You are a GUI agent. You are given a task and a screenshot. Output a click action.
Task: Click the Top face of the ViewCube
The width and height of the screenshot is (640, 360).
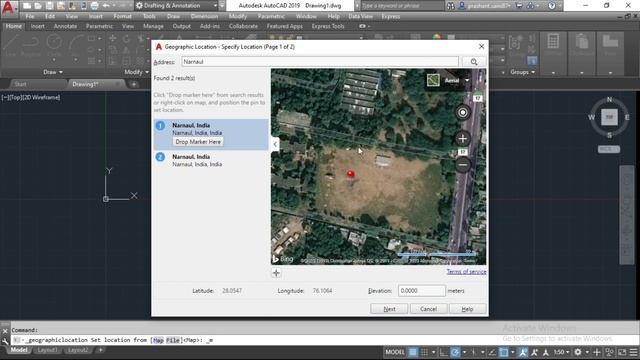pyautogui.click(x=609, y=117)
